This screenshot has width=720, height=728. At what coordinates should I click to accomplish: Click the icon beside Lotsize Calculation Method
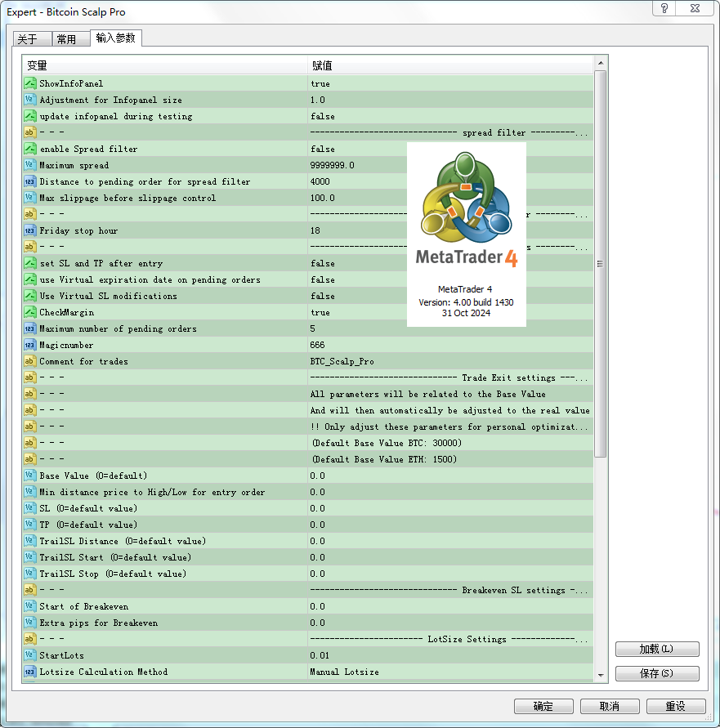point(30,672)
